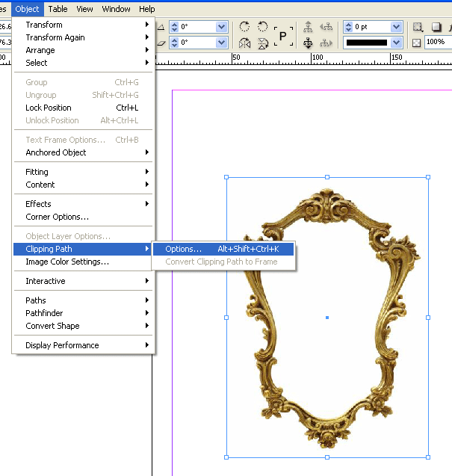Open the shear angle dropdown

coord(222,43)
